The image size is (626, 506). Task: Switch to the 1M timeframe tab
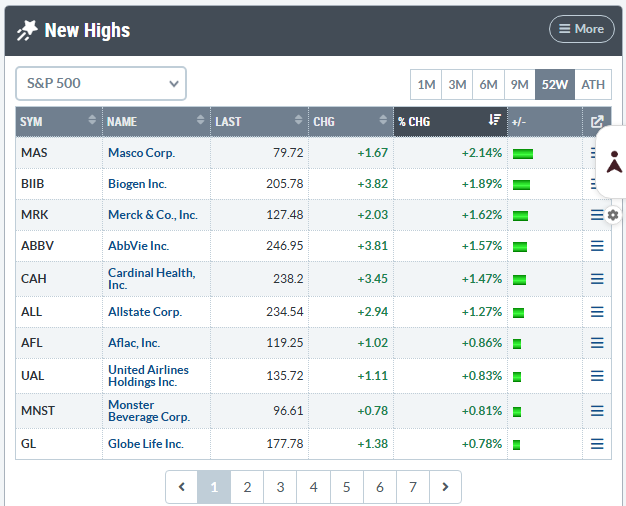tap(426, 85)
